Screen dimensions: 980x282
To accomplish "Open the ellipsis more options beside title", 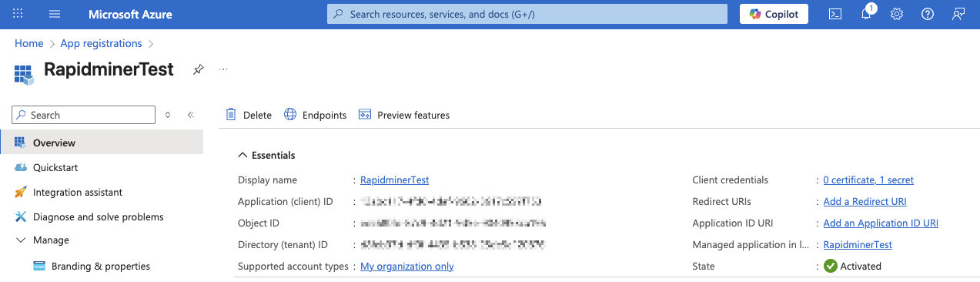I will [x=224, y=69].
